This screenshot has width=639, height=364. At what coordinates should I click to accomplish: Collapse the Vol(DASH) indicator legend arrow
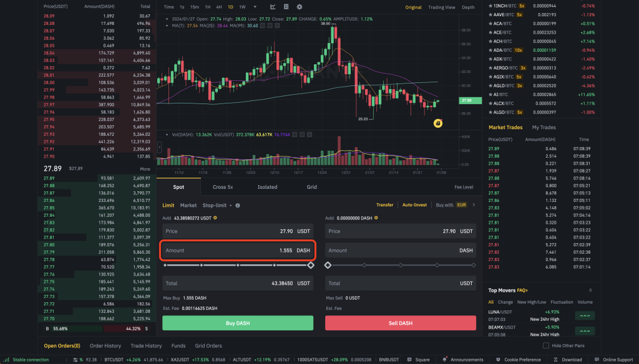tap(167, 135)
